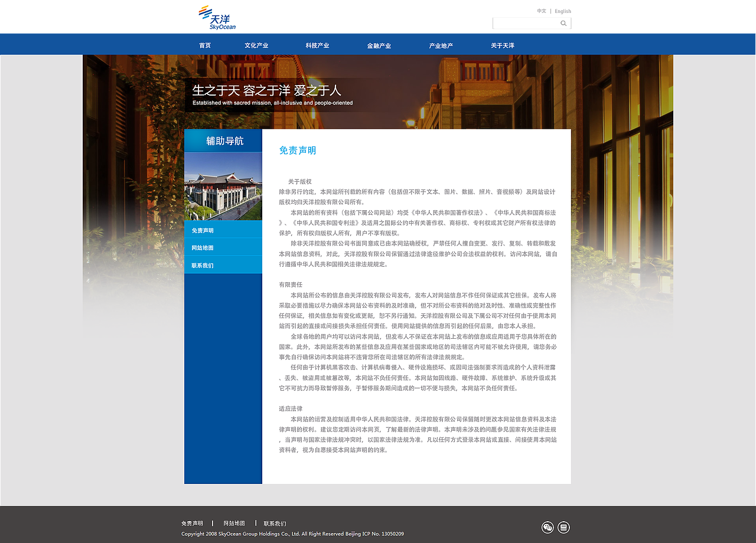Click the 关于版权 section heading
This screenshot has width=756, height=543.
click(x=300, y=182)
